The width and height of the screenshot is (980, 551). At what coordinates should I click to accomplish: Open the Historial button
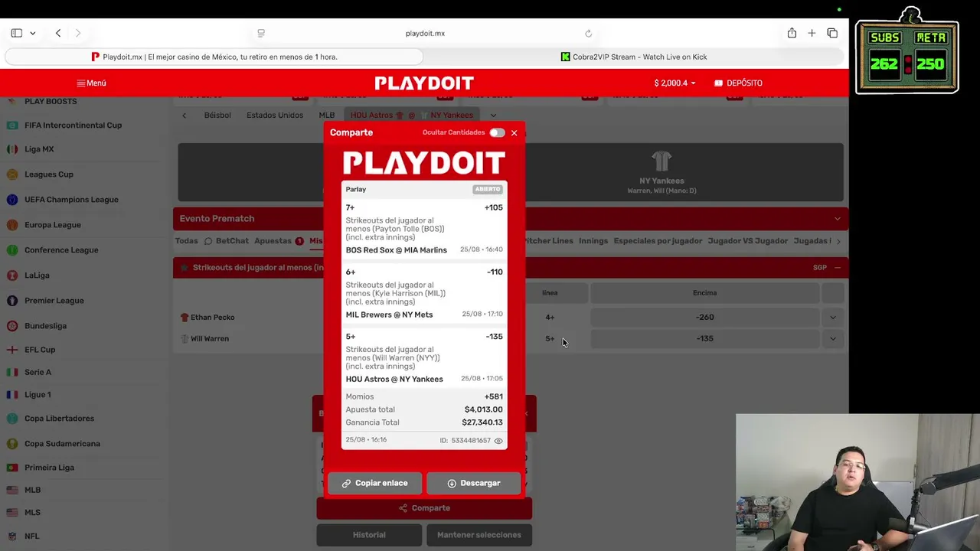pyautogui.click(x=369, y=535)
